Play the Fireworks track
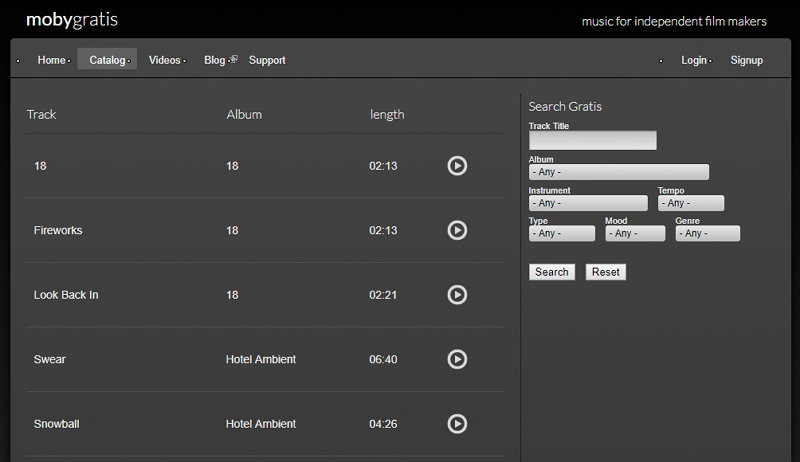This screenshot has width=800, height=462. (x=456, y=230)
